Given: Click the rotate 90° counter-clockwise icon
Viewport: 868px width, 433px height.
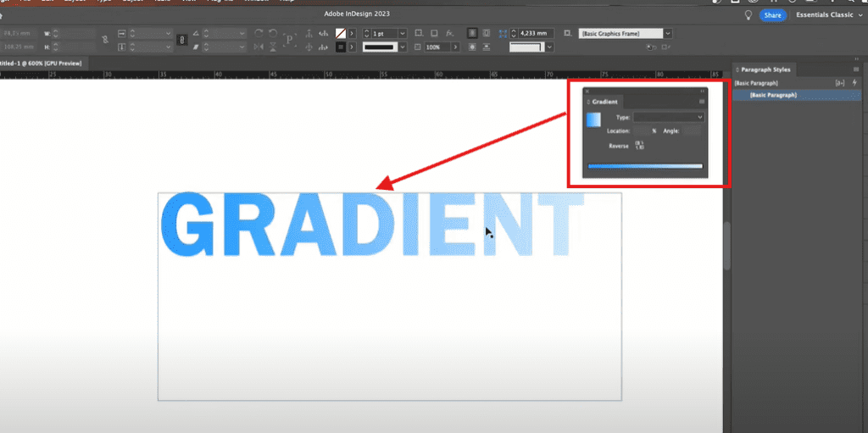Looking at the screenshot, I should click(272, 33).
